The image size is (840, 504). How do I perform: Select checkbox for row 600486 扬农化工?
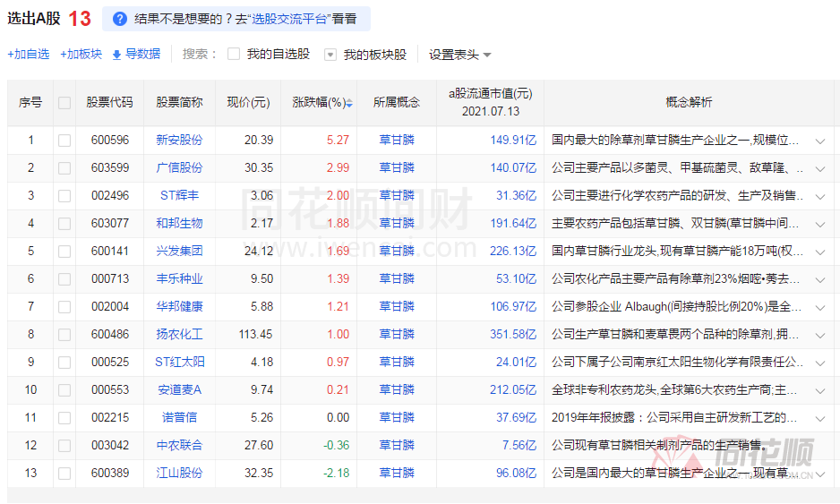click(64, 335)
